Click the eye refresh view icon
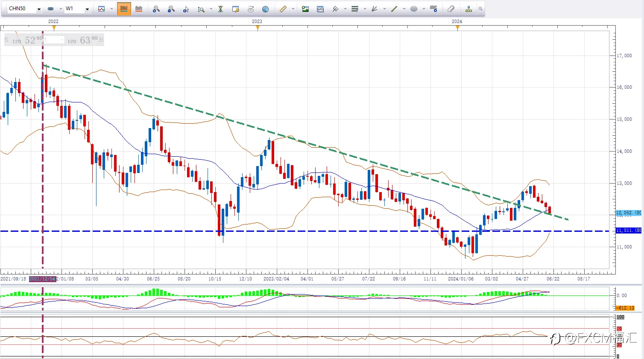The height and width of the screenshot is (359, 644). pos(251,9)
